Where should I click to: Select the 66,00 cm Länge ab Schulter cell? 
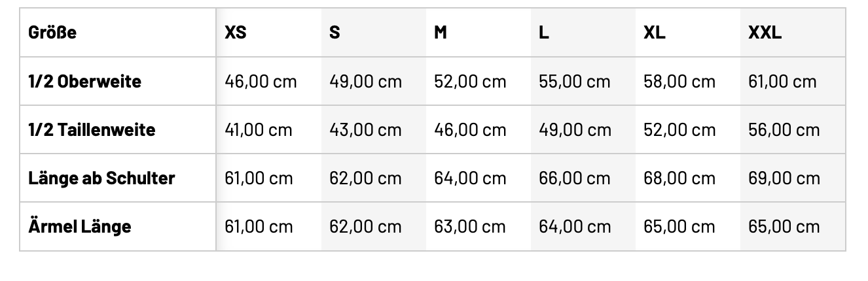coord(575,178)
